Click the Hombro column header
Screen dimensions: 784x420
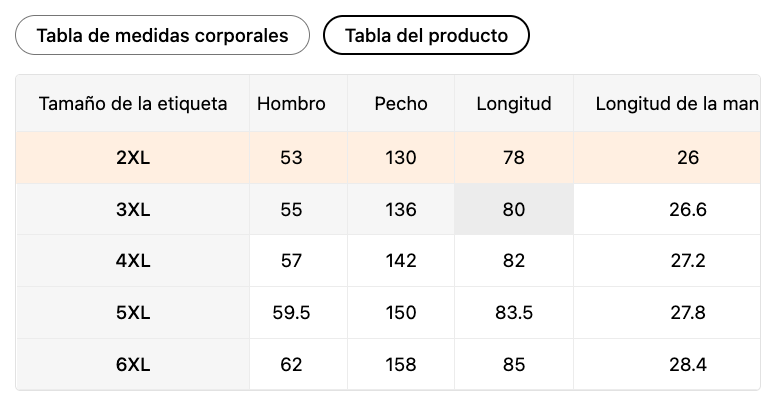click(291, 103)
